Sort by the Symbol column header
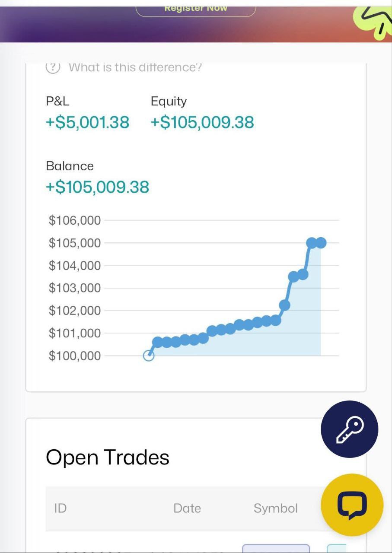 point(276,508)
